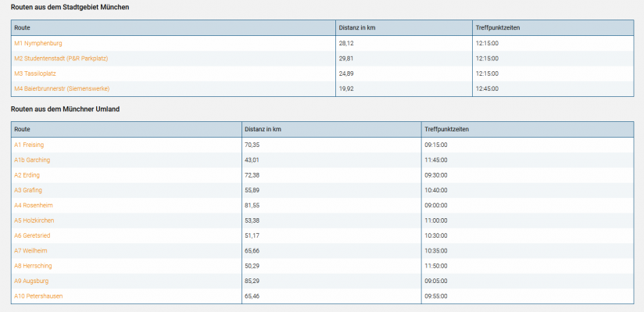Click the meeting time in the M3 Tassiloplatz row
The height and width of the screenshot is (312, 644).
pyautogui.click(x=487, y=74)
